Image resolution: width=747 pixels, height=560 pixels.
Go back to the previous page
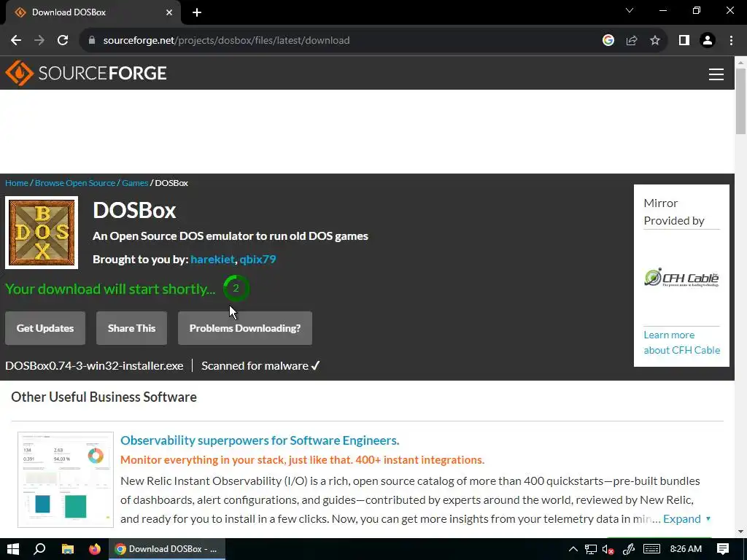point(16,41)
